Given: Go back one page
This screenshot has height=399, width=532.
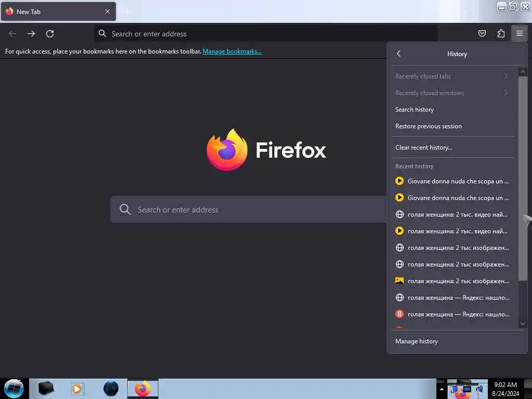Looking at the screenshot, I should coord(12,34).
